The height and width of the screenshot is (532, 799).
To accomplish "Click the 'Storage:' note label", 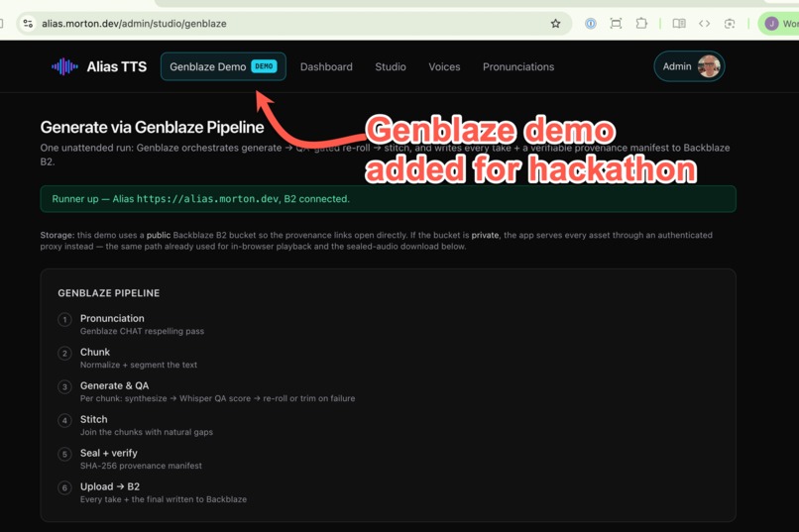I will pos(57,235).
